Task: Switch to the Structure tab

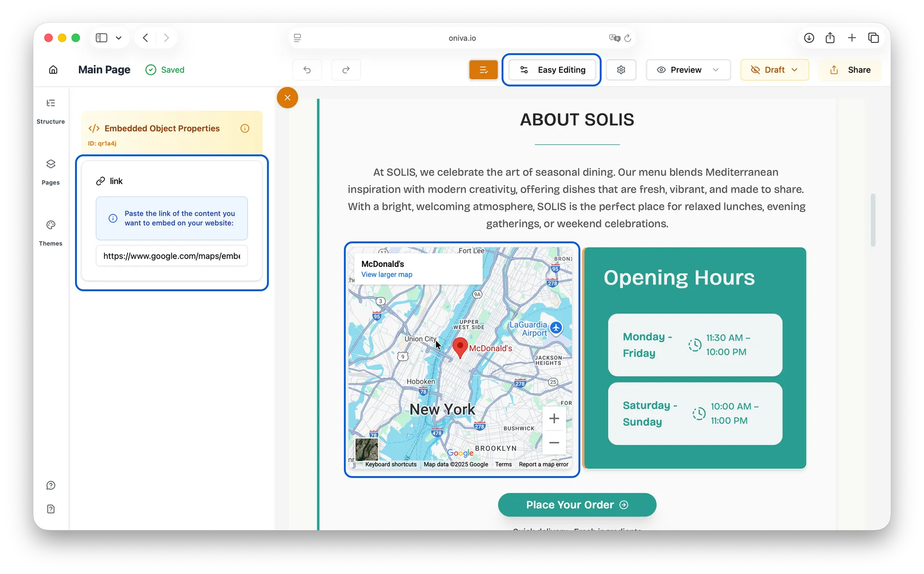Action: click(x=51, y=111)
